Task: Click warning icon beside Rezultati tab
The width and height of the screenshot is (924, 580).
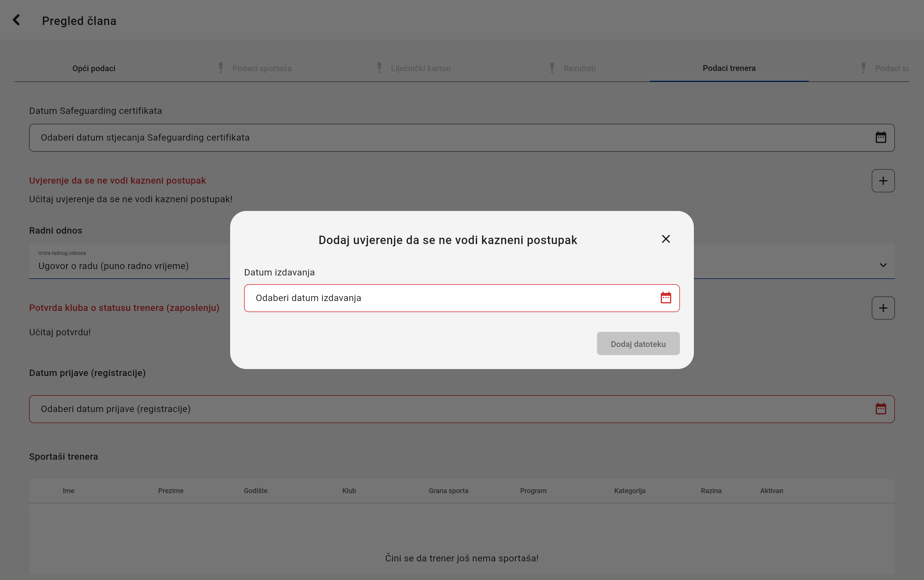Action: 552,68
